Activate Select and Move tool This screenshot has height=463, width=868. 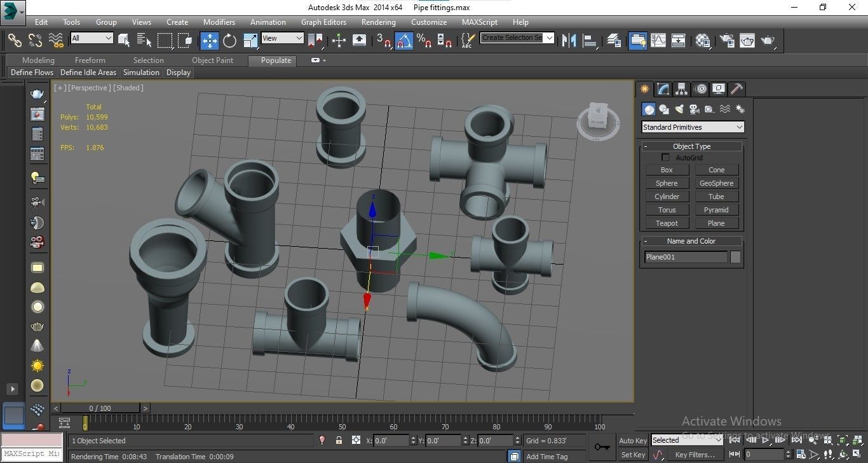click(209, 40)
